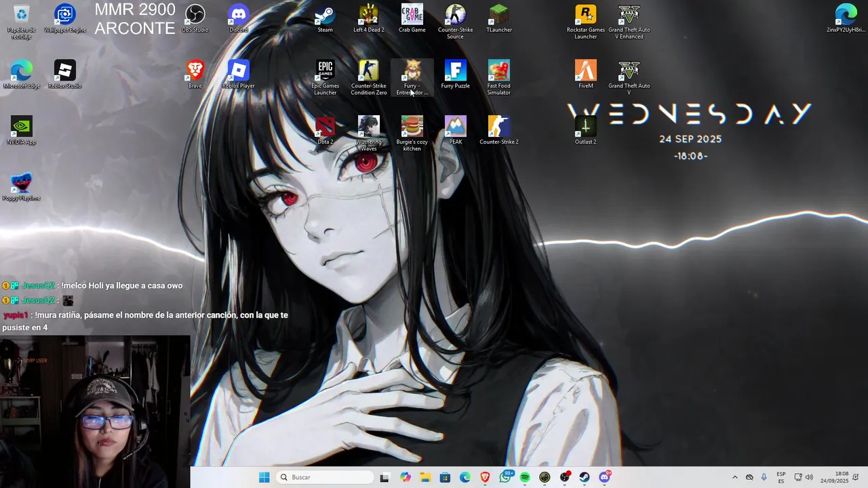Select the Microsoft Edge desktop icon
Screen dimensions: 868x488
coord(22,75)
